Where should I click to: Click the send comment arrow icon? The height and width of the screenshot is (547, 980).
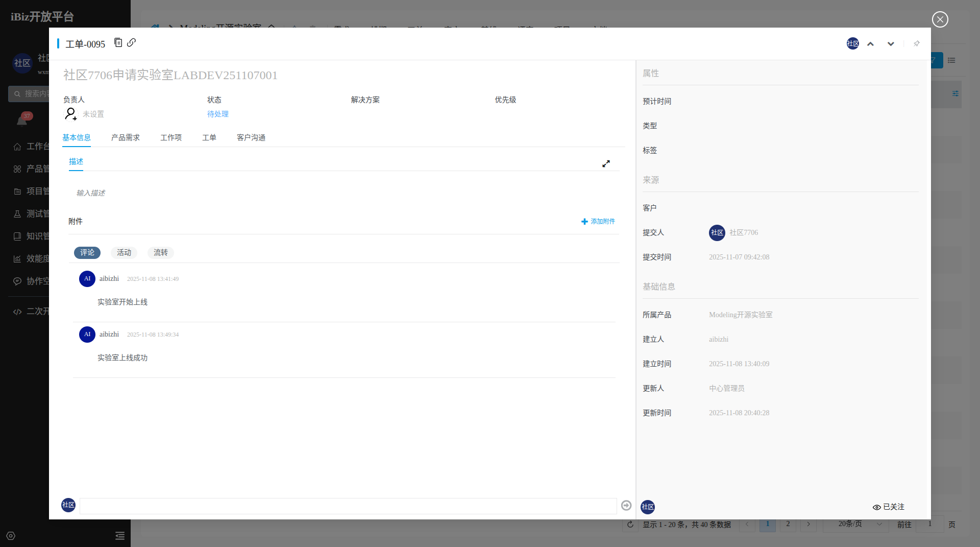(x=626, y=506)
